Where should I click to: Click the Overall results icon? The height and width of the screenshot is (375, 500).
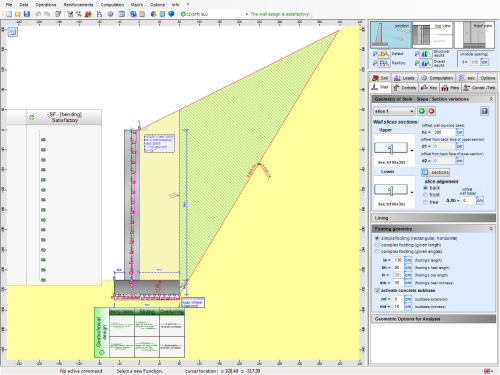[426, 63]
